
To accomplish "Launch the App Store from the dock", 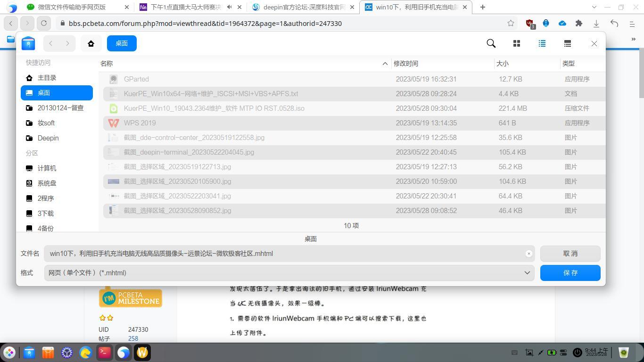I will click(48, 353).
